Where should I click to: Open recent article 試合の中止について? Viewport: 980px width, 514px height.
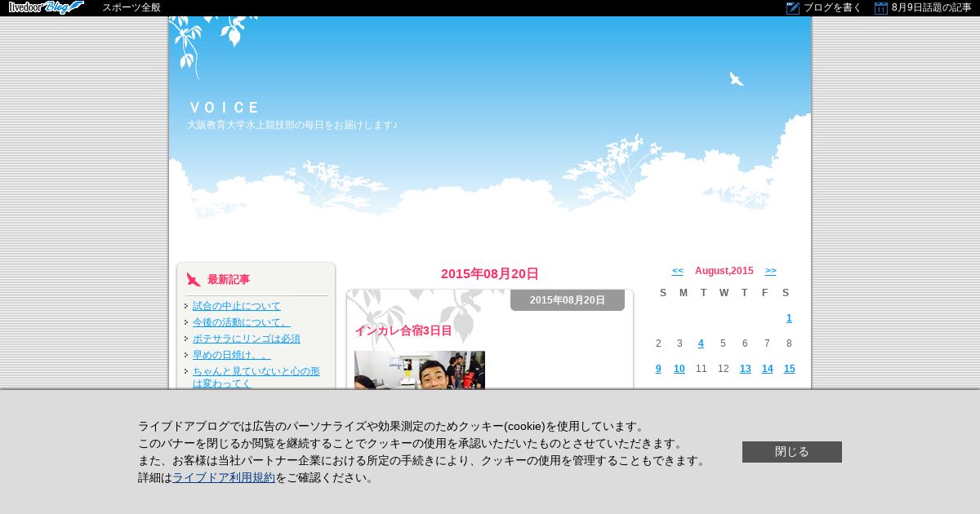[x=237, y=306]
